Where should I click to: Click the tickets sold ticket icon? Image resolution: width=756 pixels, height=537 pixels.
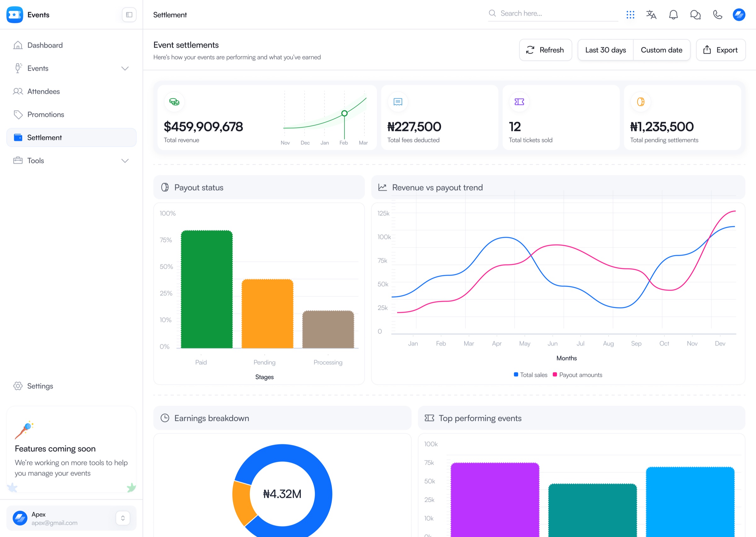(519, 102)
